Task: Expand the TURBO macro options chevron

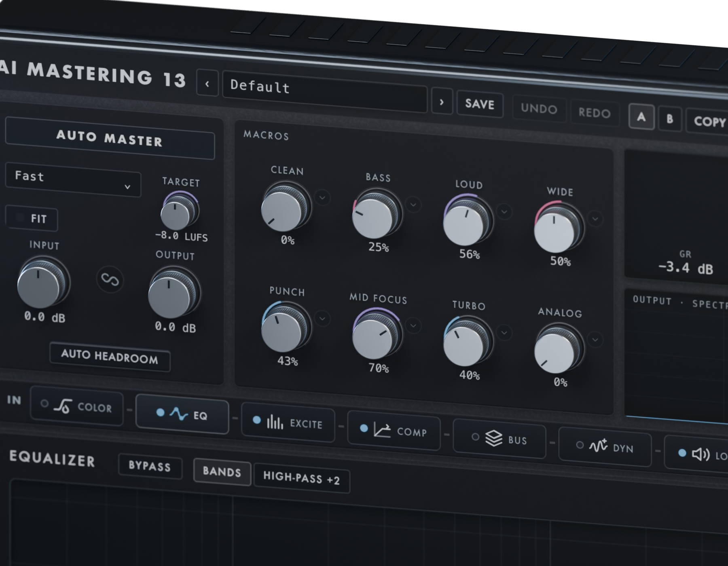Action: 504,333
